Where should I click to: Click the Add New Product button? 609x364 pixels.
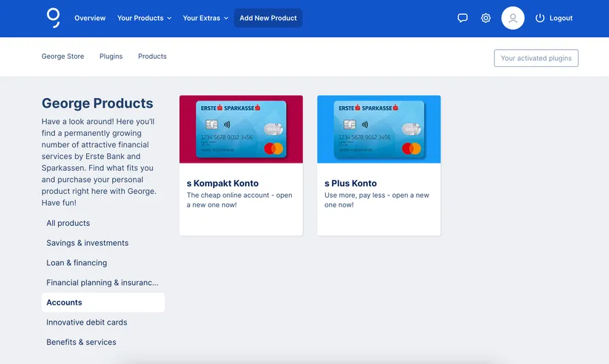pos(268,18)
